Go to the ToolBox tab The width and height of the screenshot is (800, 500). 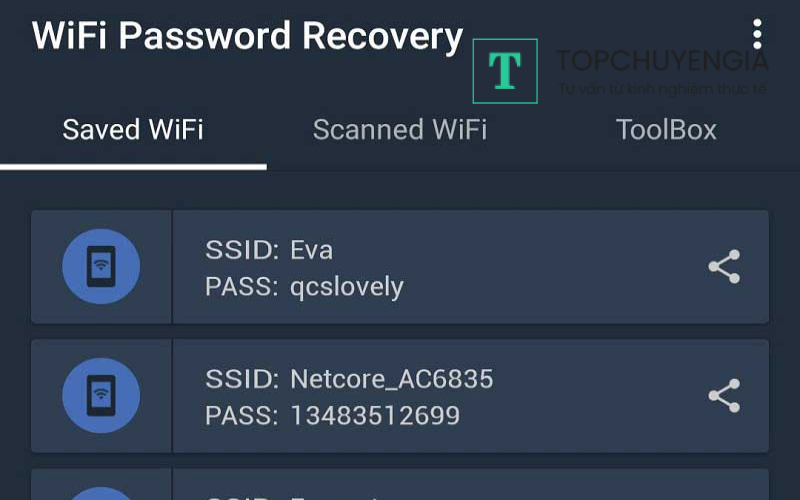(666, 130)
